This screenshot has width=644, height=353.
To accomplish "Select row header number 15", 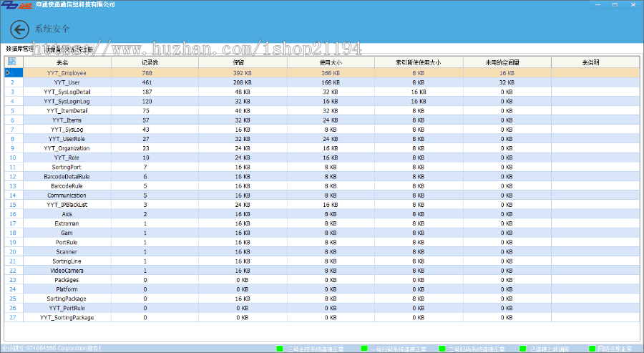I will coord(12,205).
